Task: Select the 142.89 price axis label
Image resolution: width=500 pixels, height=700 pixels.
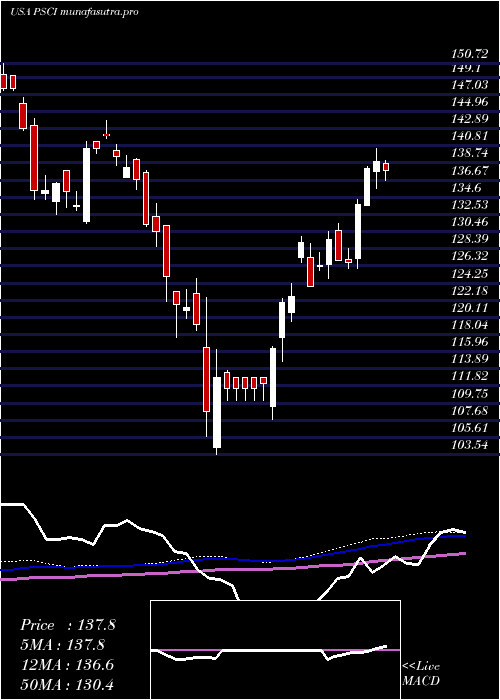Action: [x=469, y=119]
